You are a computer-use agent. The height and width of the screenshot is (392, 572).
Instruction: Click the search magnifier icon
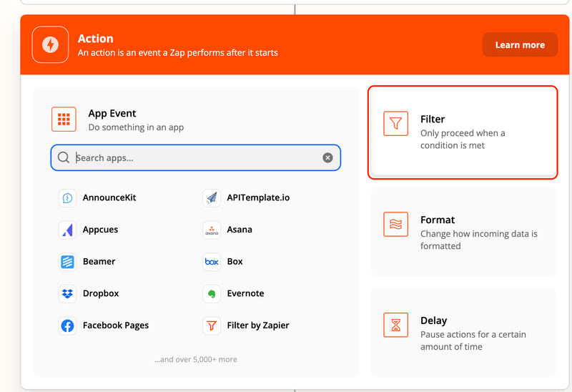pyautogui.click(x=64, y=157)
